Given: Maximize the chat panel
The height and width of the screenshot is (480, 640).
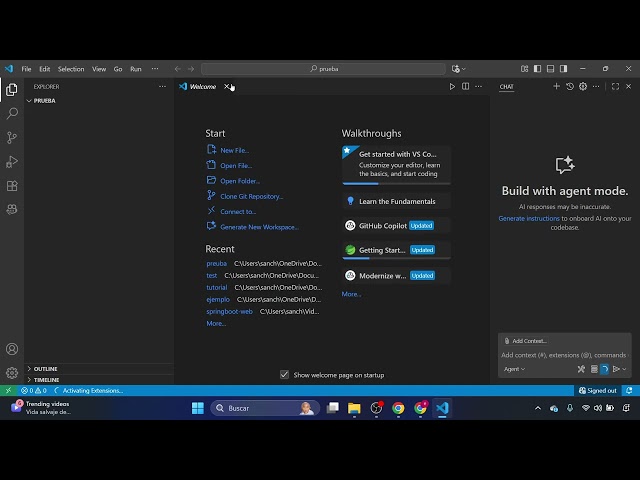Looking at the screenshot, I should pos(615,87).
